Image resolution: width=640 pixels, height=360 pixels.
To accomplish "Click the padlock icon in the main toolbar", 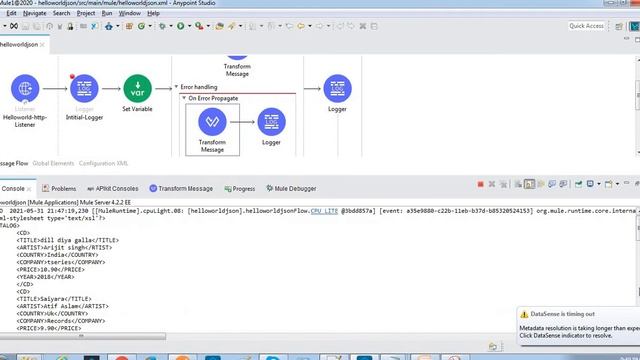I will (x=70, y=27).
